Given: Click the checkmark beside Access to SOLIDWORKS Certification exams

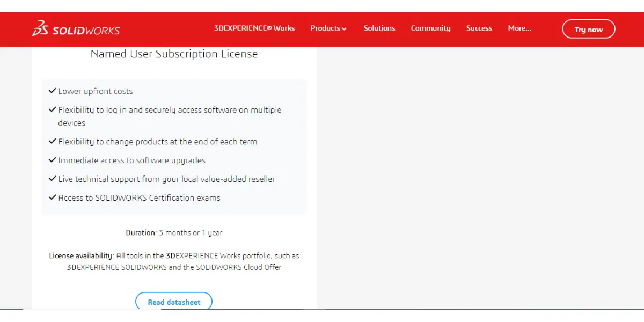Looking at the screenshot, I should pos(53,197).
